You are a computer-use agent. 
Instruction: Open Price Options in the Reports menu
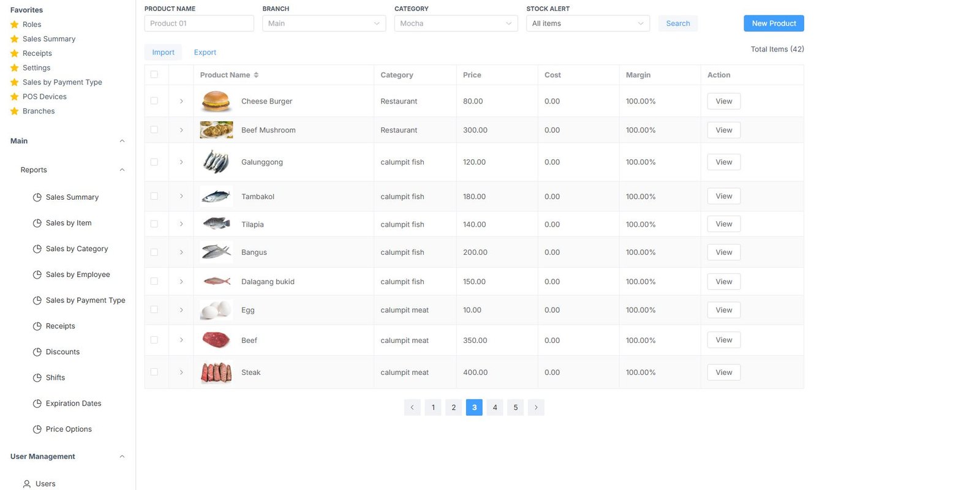click(x=69, y=429)
